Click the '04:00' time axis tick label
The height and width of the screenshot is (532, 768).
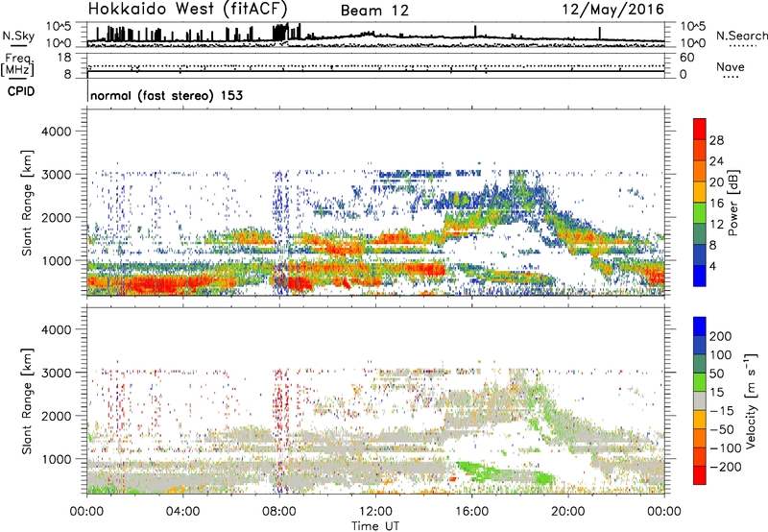183,512
